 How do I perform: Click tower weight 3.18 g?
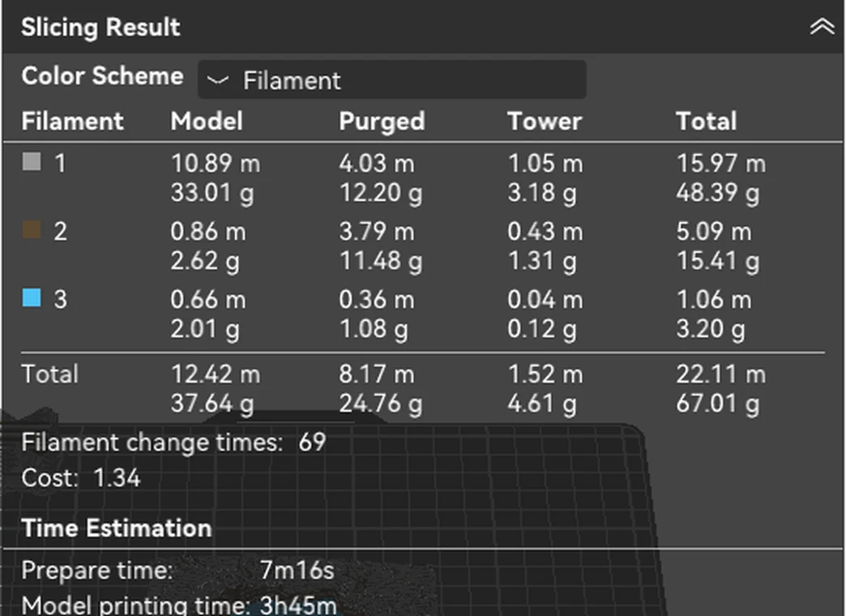tap(541, 193)
